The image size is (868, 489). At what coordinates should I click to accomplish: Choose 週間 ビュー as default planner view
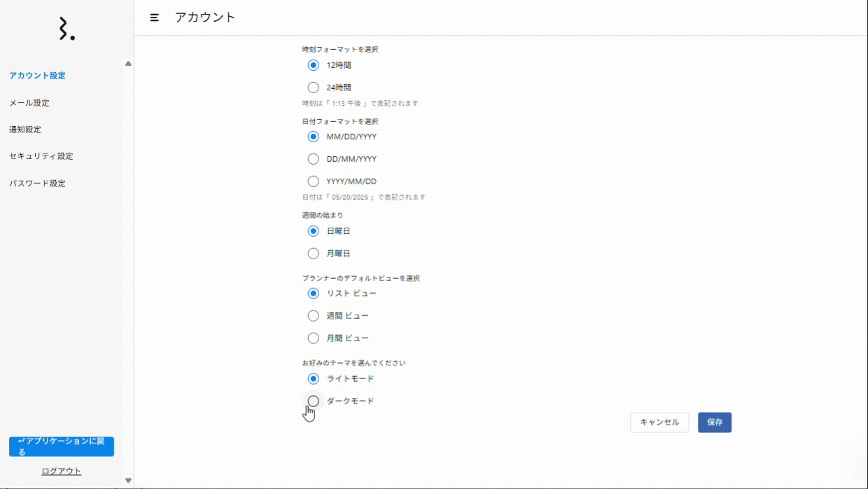(x=314, y=316)
